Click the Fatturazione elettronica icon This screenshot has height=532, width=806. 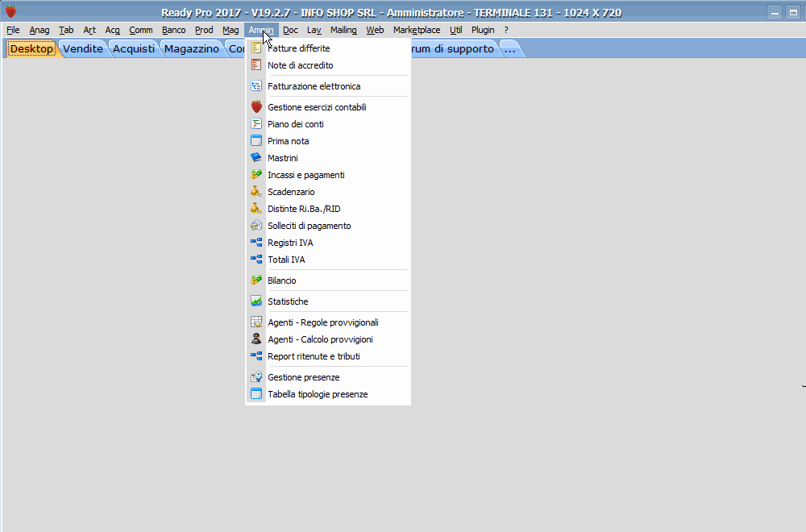pos(256,86)
